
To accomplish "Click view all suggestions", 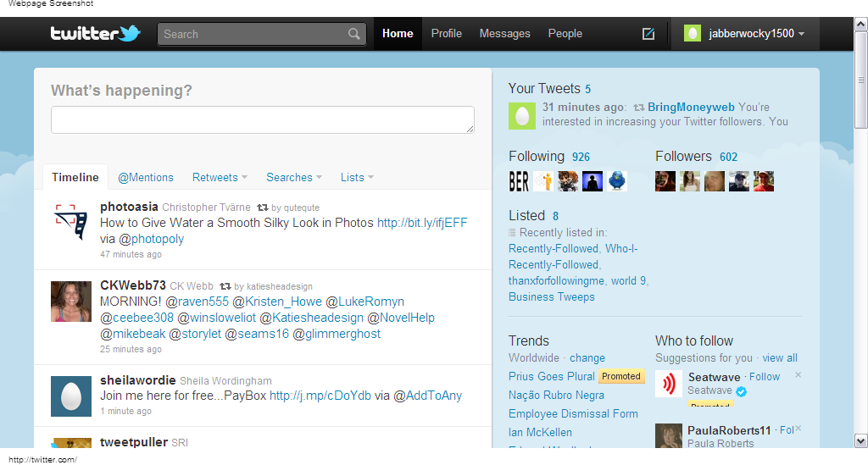I will coord(780,358).
